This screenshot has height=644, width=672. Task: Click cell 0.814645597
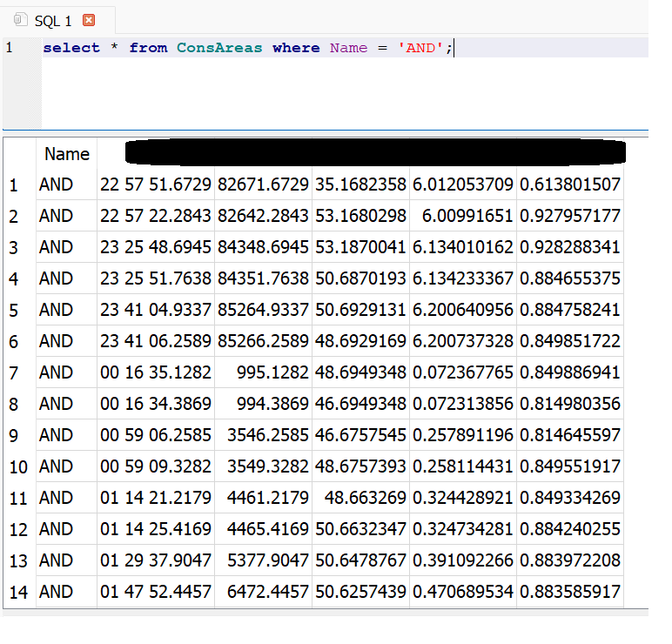point(570,435)
